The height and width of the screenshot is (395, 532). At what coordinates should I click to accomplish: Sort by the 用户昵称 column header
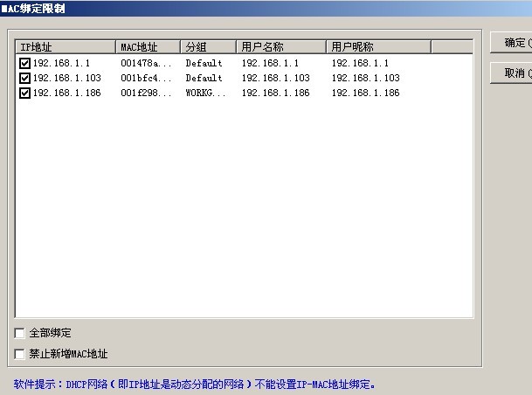pos(378,47)
